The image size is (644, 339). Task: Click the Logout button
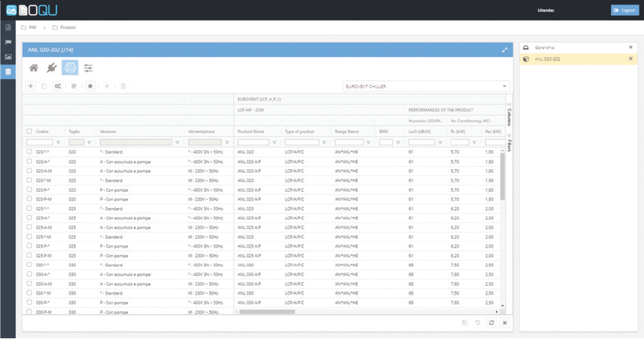[625, 10]
